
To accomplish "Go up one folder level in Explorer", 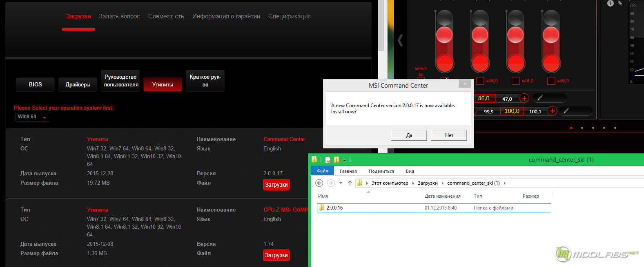I will [x=350, y=183].
